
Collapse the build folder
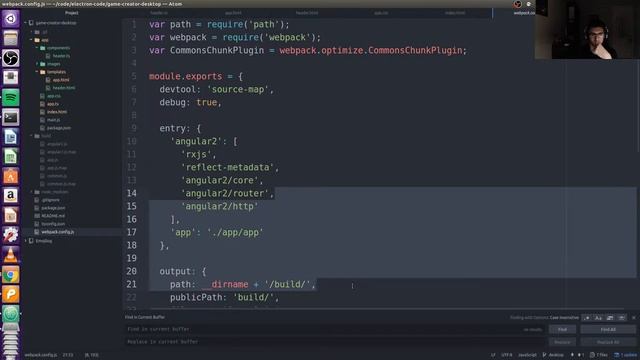click(x=31, y=136)
